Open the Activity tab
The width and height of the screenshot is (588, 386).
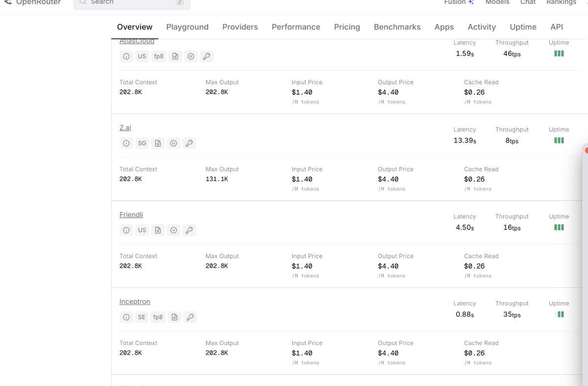[482, 27]
